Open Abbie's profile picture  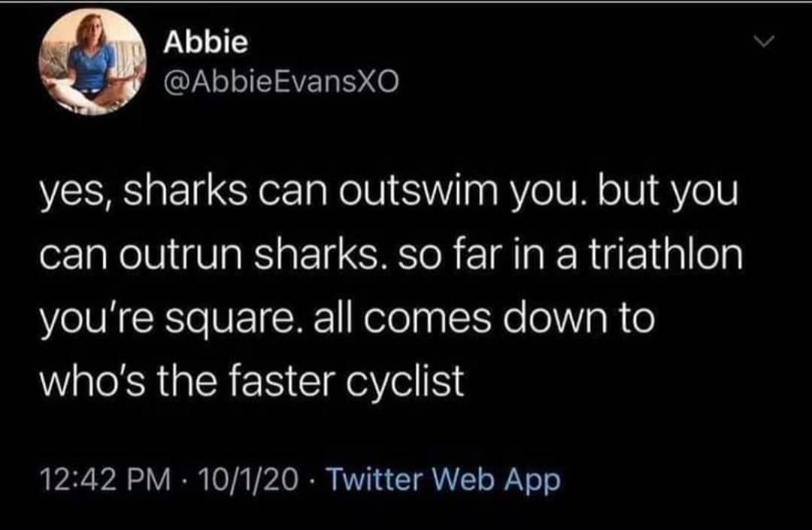coord(92,61)
